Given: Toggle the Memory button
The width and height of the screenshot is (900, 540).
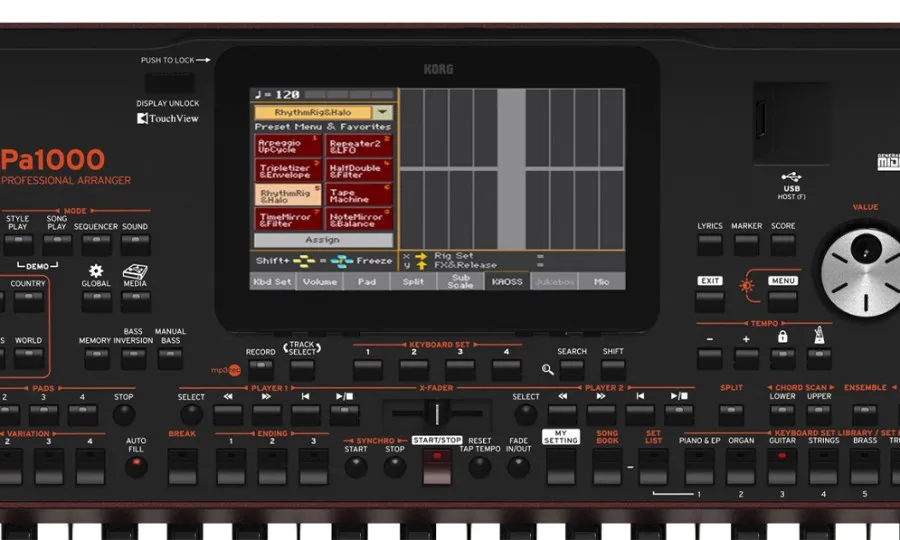Looking at the screenshot, I should click(x=96, y=359).
